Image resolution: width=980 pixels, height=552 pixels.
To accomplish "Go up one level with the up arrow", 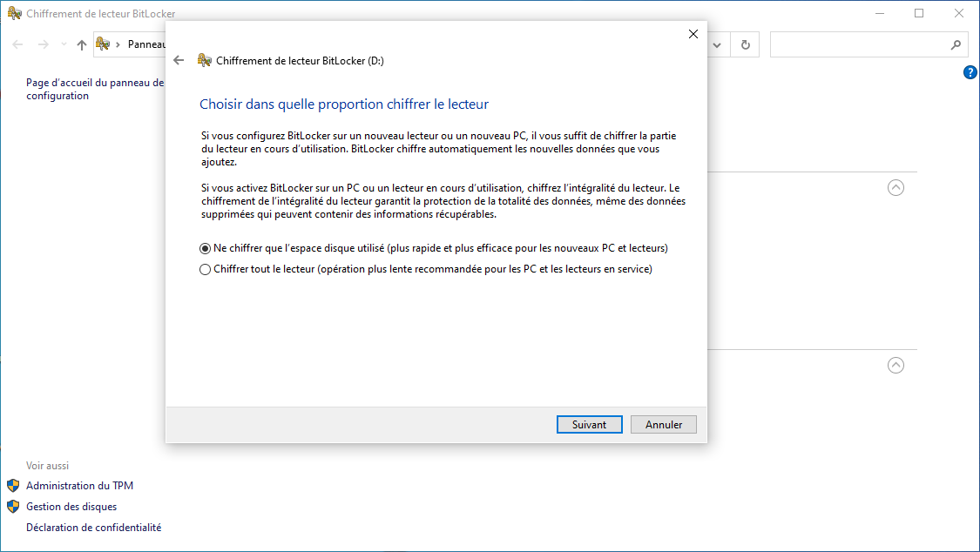I will (x=82, y=44).
